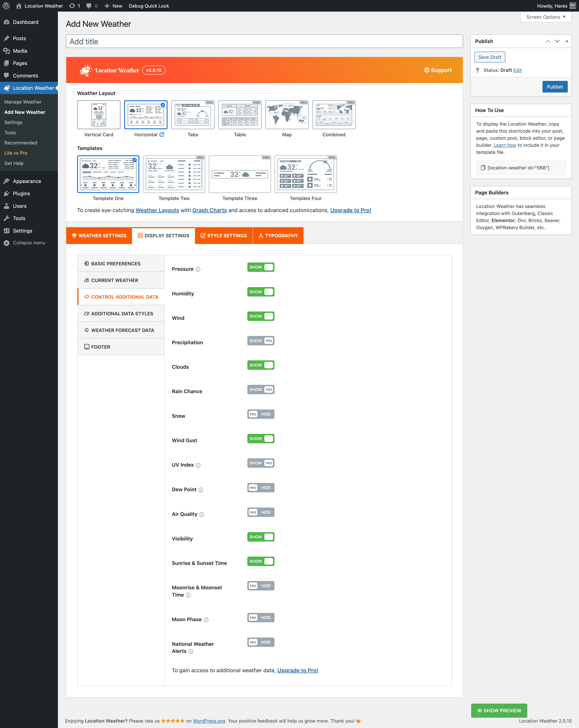
Task: Click the shortcode copy icon
Action: point(483,168)
